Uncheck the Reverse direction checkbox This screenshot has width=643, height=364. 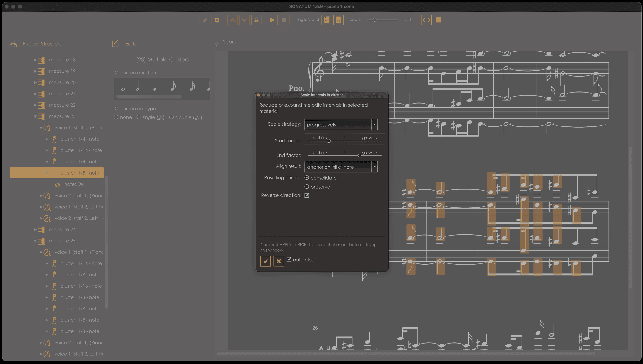(x=307, y=195)
